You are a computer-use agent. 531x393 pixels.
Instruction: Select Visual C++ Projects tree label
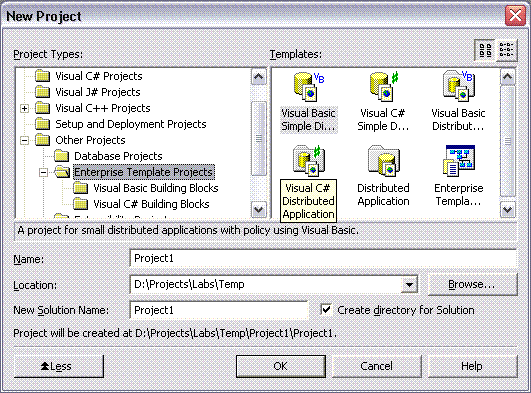(103, 108)
